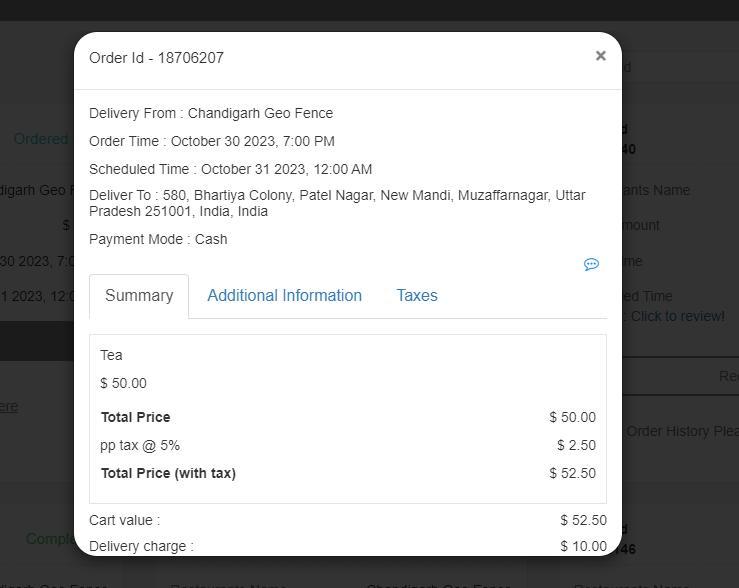Follow the 'Click to review!' link

pos(677,316)
